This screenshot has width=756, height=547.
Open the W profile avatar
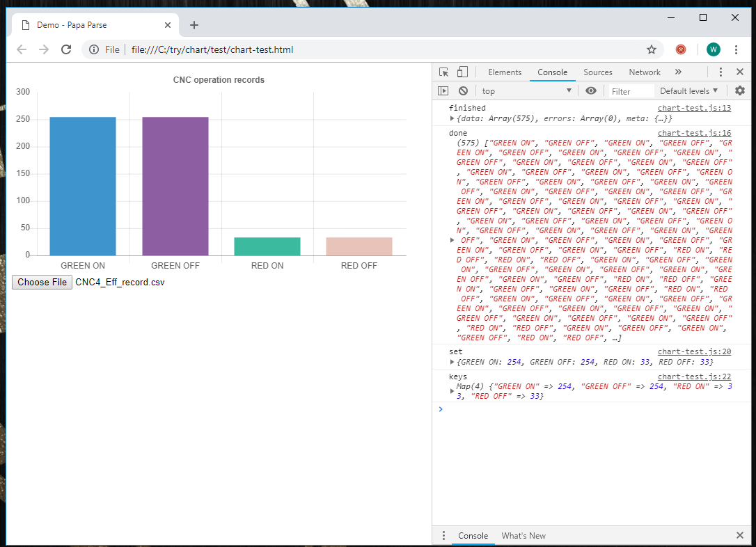coord(713,49)
